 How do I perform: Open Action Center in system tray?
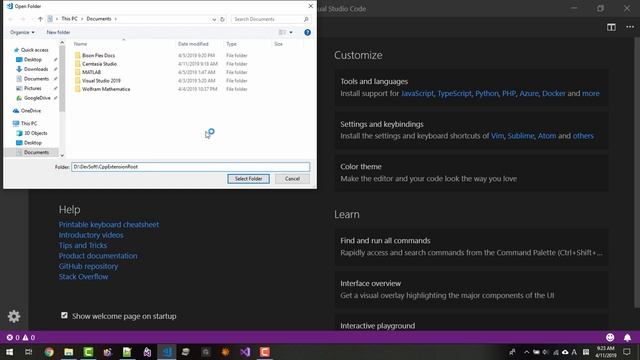[x=627, y=352]
